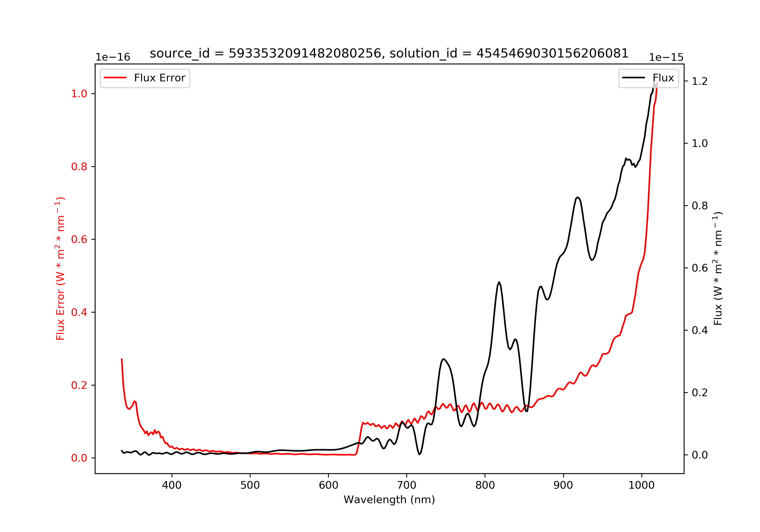Click the 500 tick on wavelength axis

click(250, 485)
